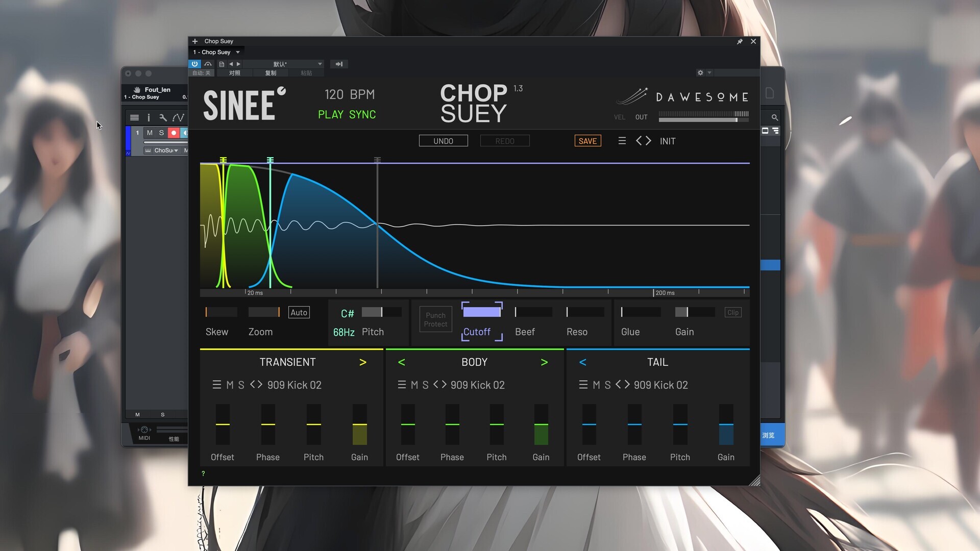Open the main preset hamburger menu

(x=622, y=141)
